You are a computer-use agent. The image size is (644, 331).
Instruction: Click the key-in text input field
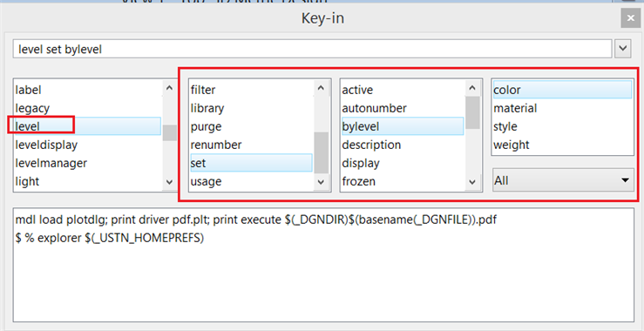[313, 50]
